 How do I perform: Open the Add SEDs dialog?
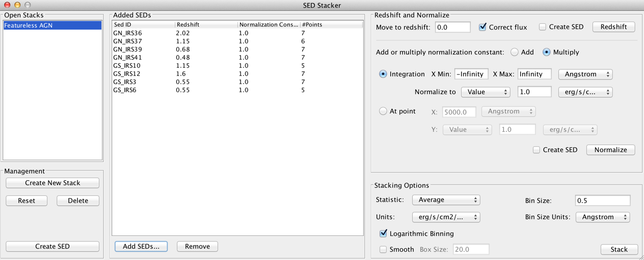click(141, 246)
